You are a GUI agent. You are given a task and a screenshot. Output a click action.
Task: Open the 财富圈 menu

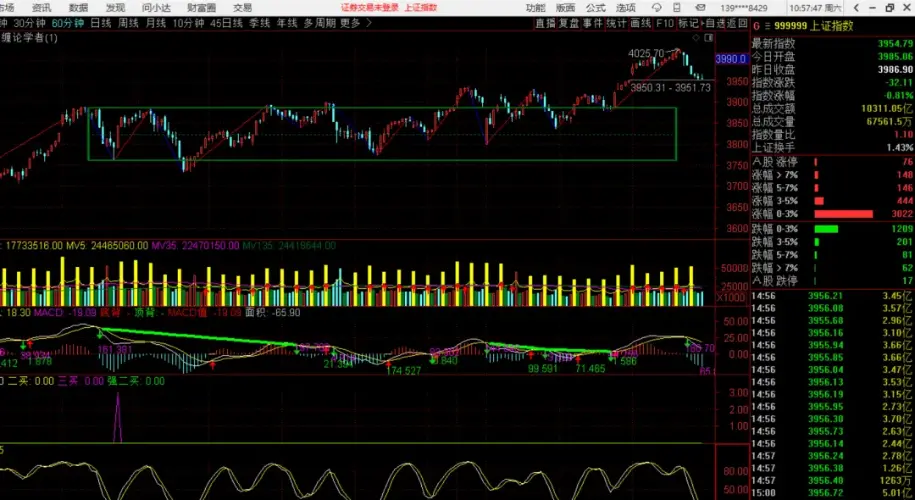point(201,8)
